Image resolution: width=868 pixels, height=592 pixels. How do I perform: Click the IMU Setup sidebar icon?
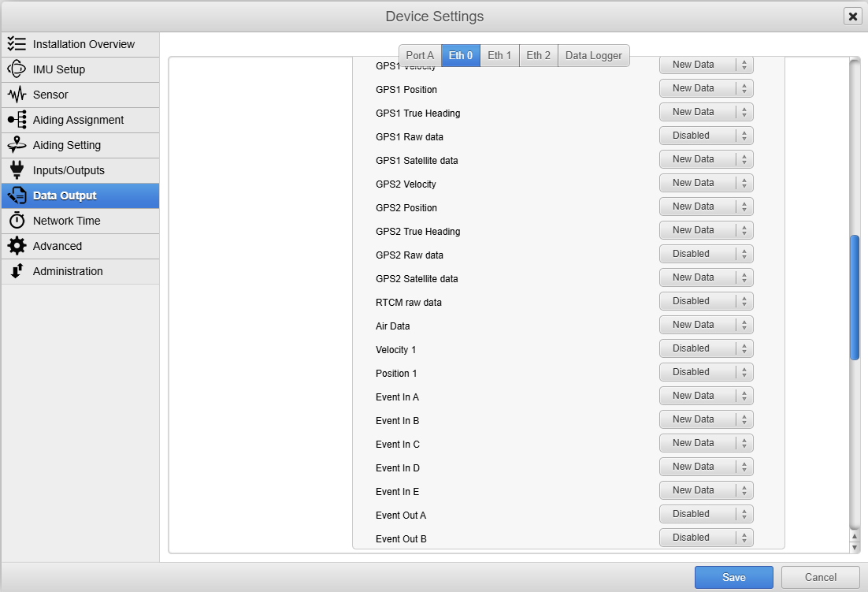point(17,69)
